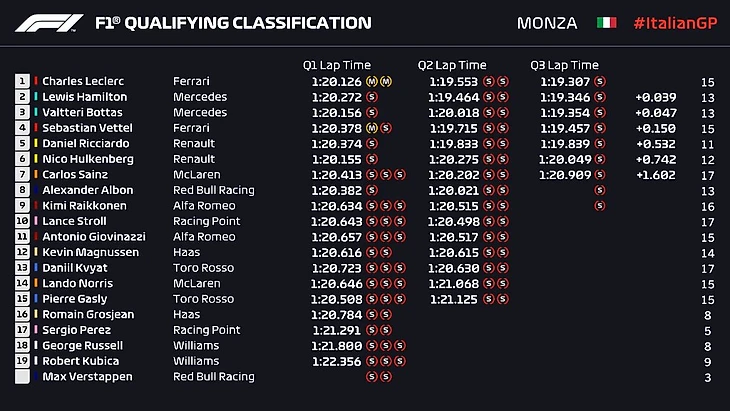Click Hamilton's Q1 soft tyre icon
This screenshot has height=411, width=730.
(x=372, y=97)
